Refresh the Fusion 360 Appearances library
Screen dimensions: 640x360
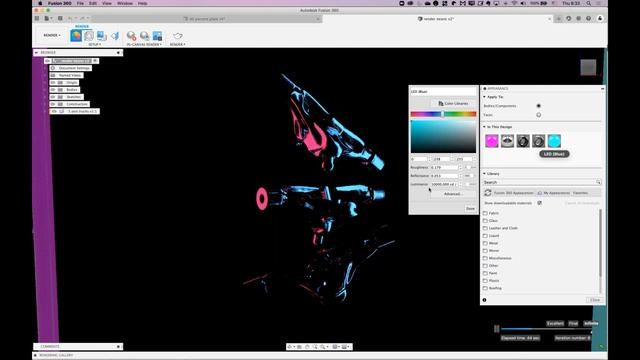tap(488, 193)
